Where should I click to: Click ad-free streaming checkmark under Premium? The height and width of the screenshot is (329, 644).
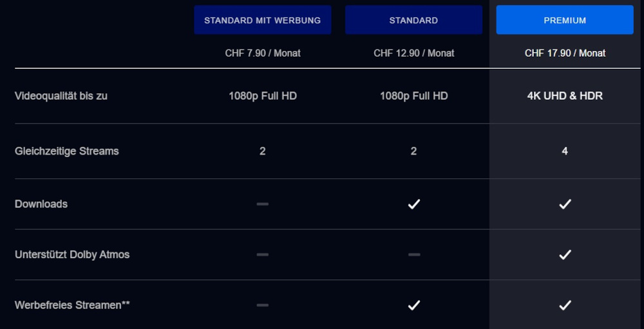tap(565, 305)
